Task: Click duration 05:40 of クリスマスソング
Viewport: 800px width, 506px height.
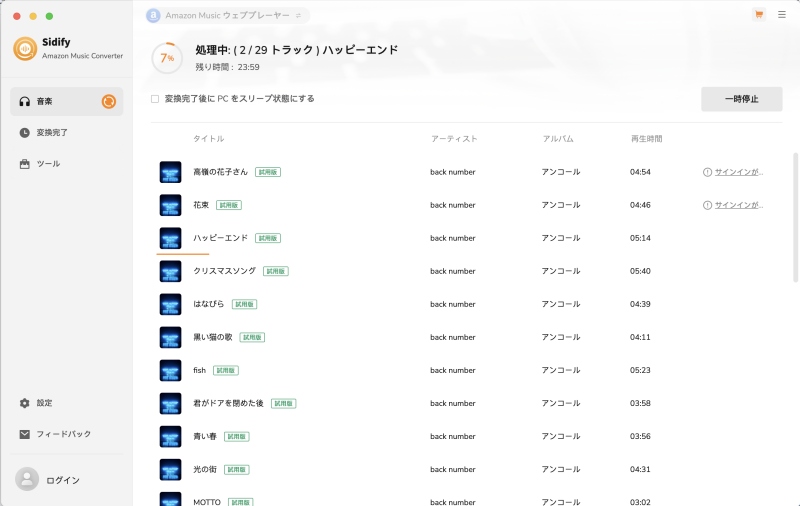Action: pos(640,271)
